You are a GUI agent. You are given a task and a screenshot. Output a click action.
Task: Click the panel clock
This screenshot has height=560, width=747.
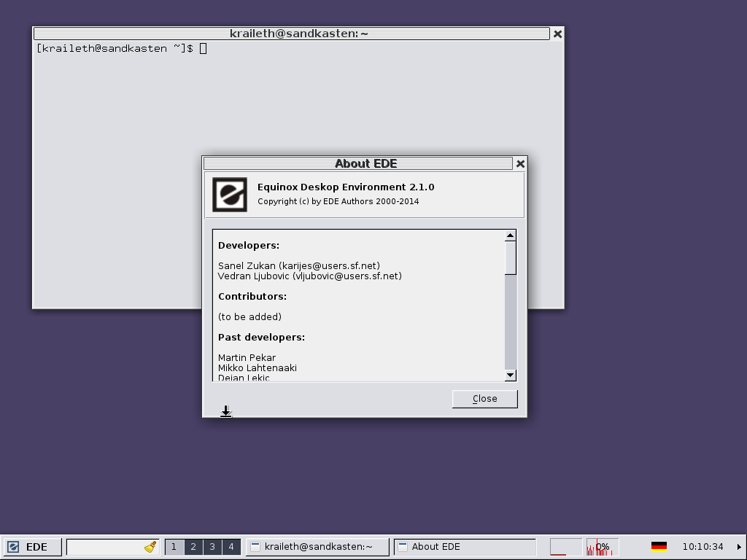point(703,547)
